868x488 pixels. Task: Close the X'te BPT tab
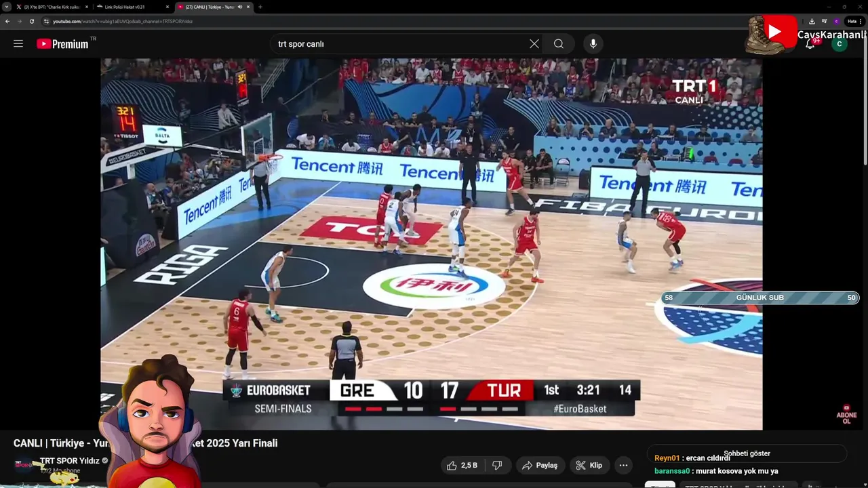pos(87,7)
